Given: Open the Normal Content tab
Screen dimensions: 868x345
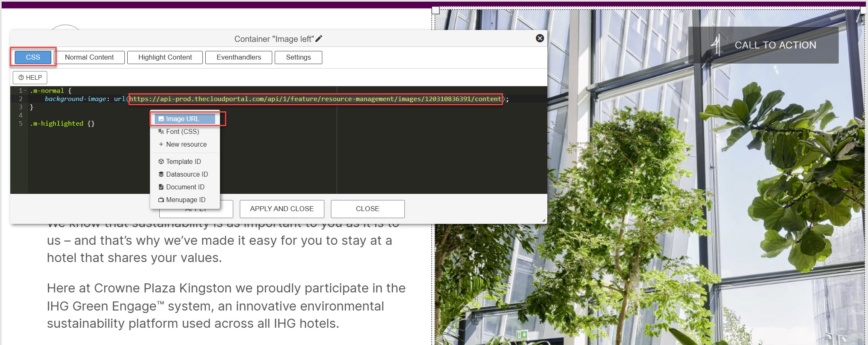Looking at the screenshot, I should click(x=89, y=57).
